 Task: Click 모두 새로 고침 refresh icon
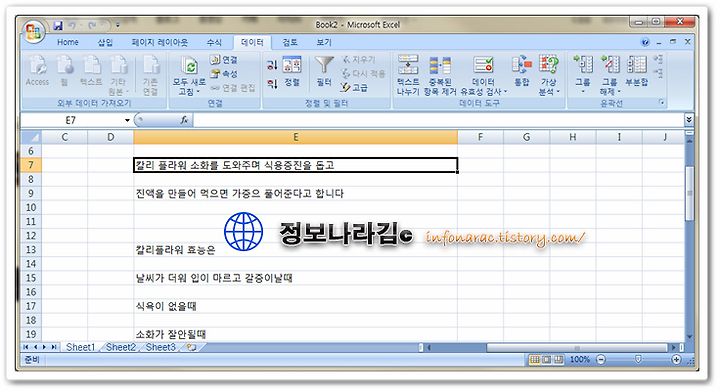pos(189,66)
